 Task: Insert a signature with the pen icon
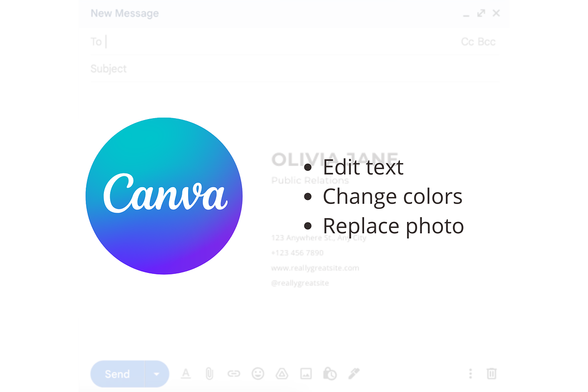354,374
